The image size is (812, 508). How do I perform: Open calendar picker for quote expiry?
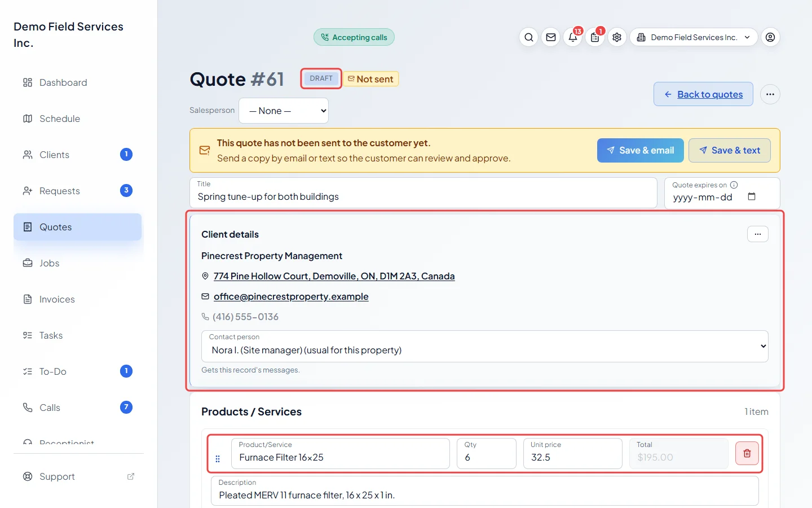tap(752, 196)
